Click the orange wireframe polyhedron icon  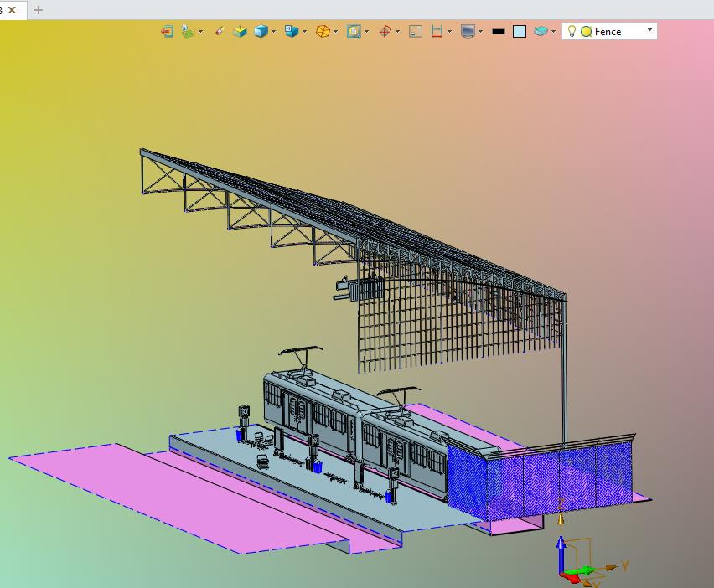tap(323, 31)
